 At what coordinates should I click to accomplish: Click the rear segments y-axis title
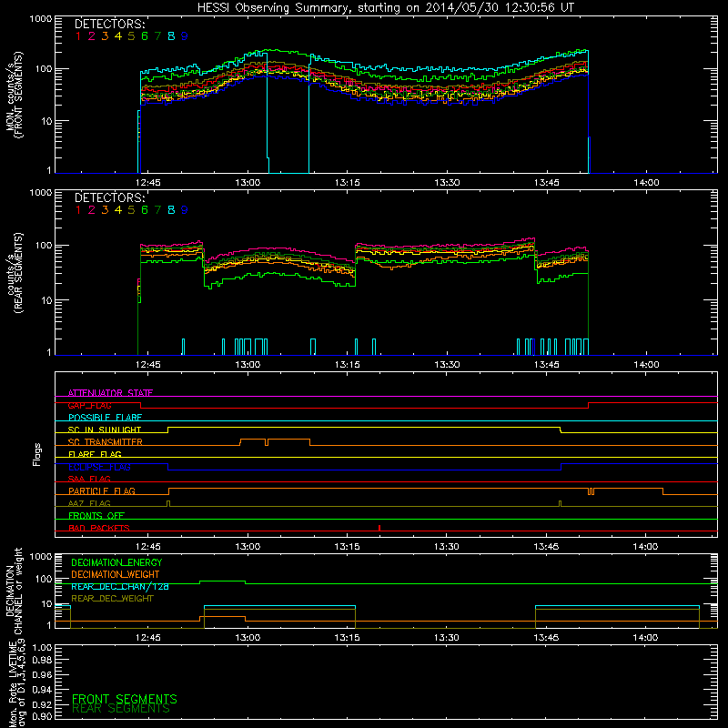click(14, 273)
